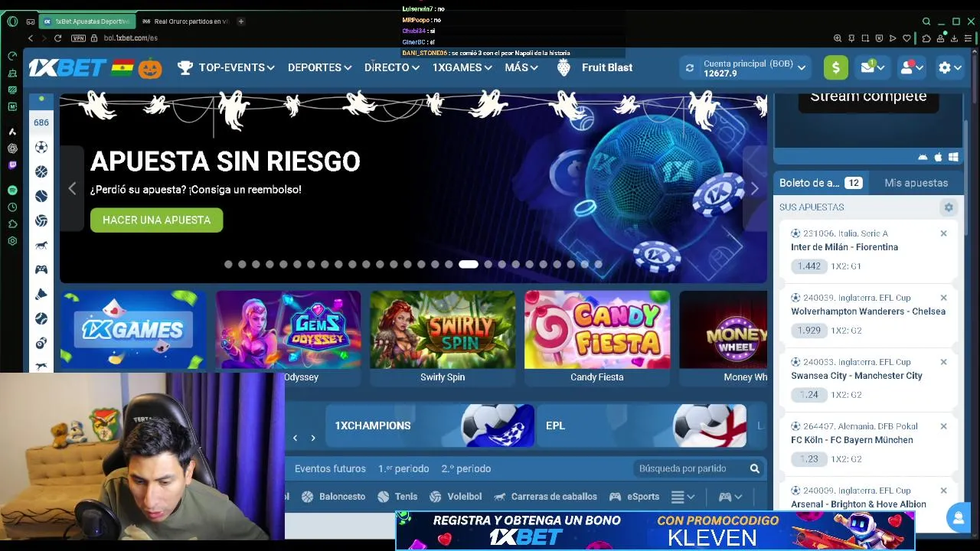Open the 1XCHAMPIONS banner
The width and height of the screenshot is (980, 551).
(x=430, y=425)
